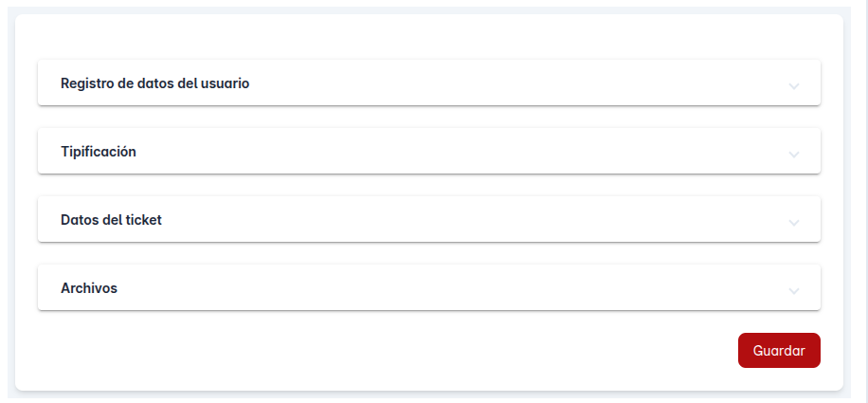Select the "Archivos" title label
Image resolution: width=868 pixels, height=403 pixels.
coord(89,288)
